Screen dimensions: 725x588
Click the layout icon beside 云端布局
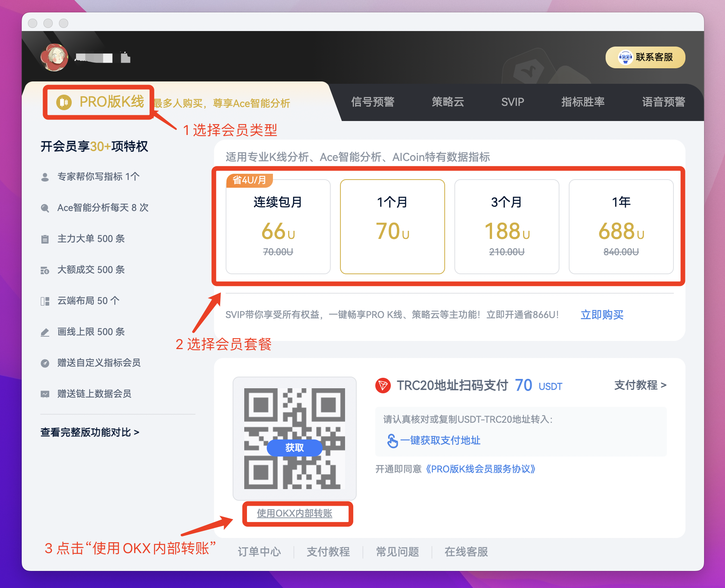[x=45, y=301]
